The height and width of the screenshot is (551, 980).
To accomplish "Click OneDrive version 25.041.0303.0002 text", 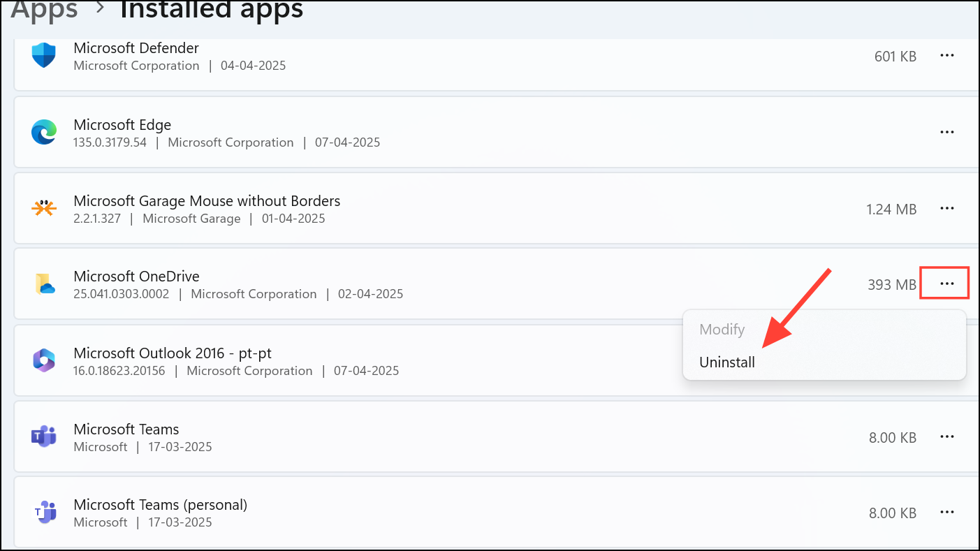I will (x=122, y=294).
